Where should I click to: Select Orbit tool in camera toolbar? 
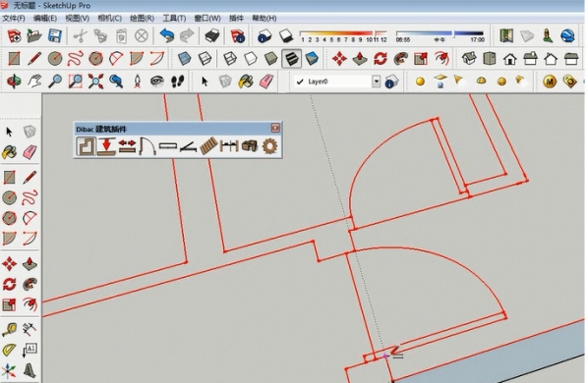(x=14, y=82)
